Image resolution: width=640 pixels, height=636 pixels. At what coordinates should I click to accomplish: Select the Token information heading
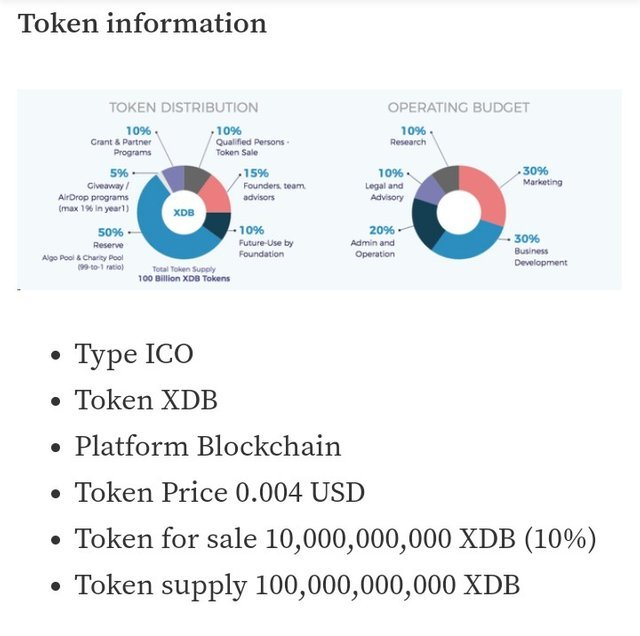pos(142,23)
